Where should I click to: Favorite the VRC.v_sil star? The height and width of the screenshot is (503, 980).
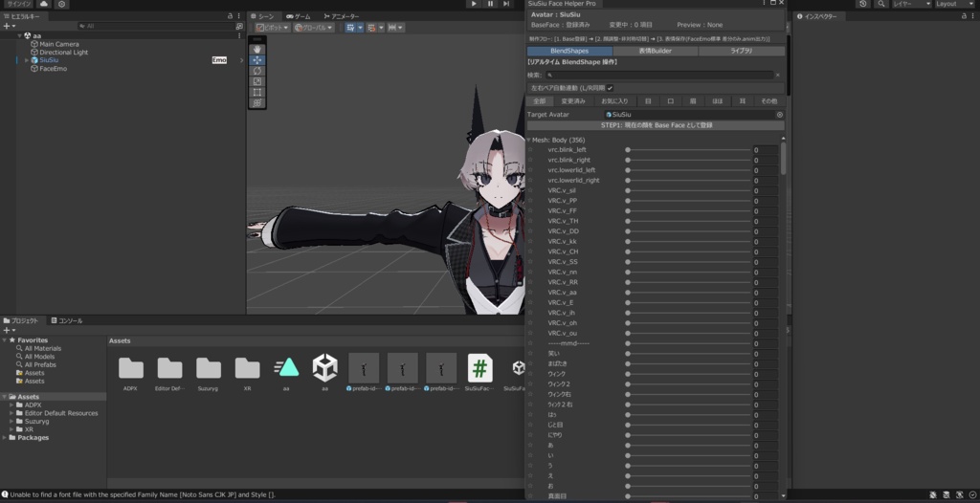click(530, 190)
